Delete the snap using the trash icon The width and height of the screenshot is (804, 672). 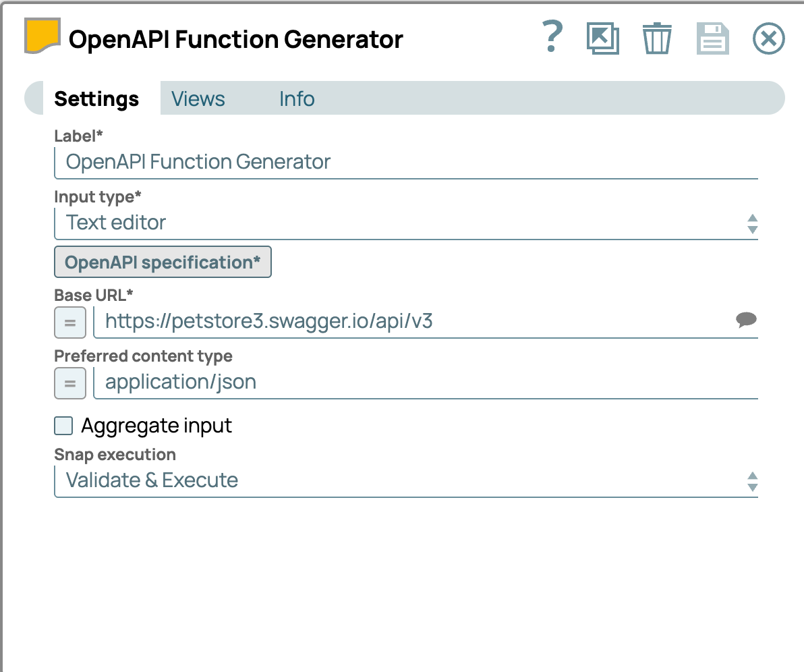pos(656,38)
